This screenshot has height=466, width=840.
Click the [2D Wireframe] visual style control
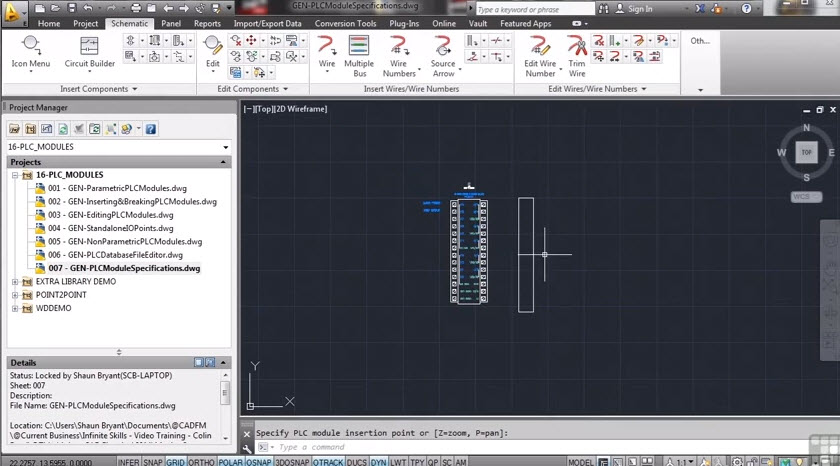(x=301, y=109)
